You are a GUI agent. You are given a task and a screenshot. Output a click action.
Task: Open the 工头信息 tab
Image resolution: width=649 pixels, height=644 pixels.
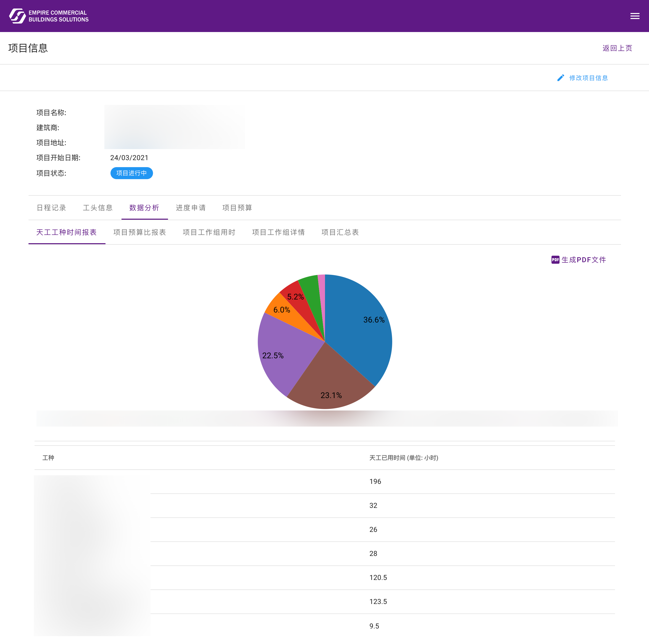98,208
